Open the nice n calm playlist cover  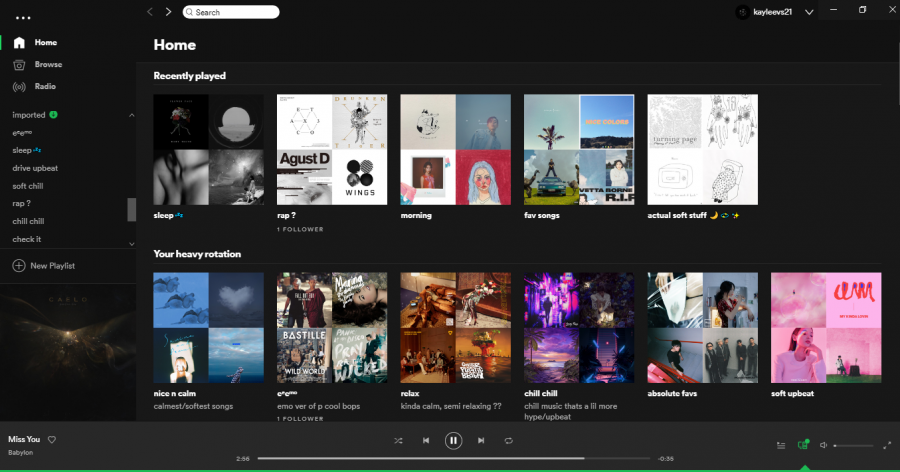[208, 327]
